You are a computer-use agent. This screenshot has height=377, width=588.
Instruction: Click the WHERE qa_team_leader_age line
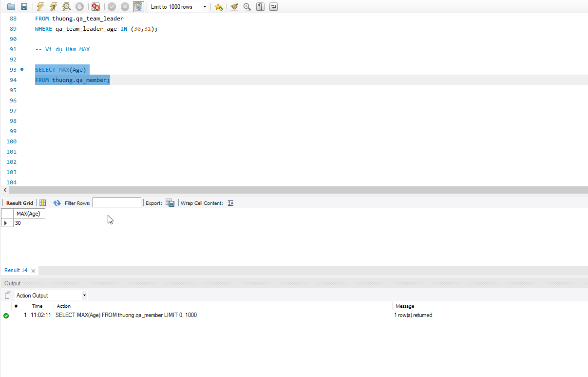pyautogui.click(x=96, y=29)
